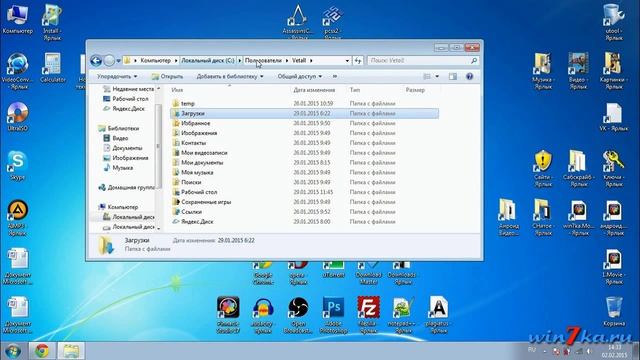Screen dimensions: 640x360
Task: Select the Избранное folder row
Action: [x=304, y=123]
